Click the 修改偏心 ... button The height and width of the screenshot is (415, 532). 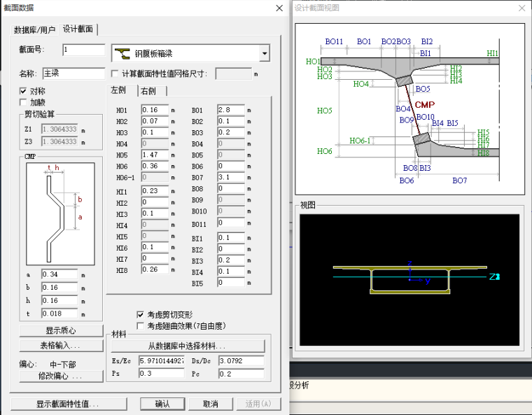(x=61, y=377)
